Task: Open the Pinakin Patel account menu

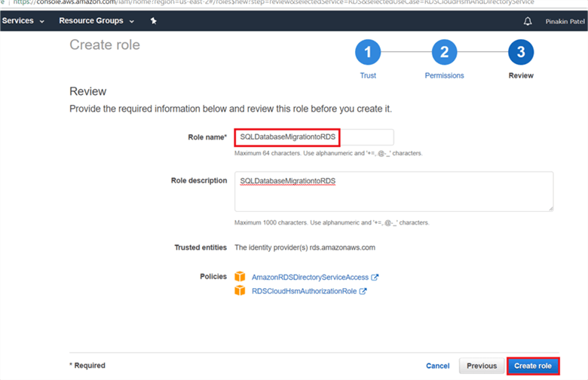Action: click(x=565, y=21)
